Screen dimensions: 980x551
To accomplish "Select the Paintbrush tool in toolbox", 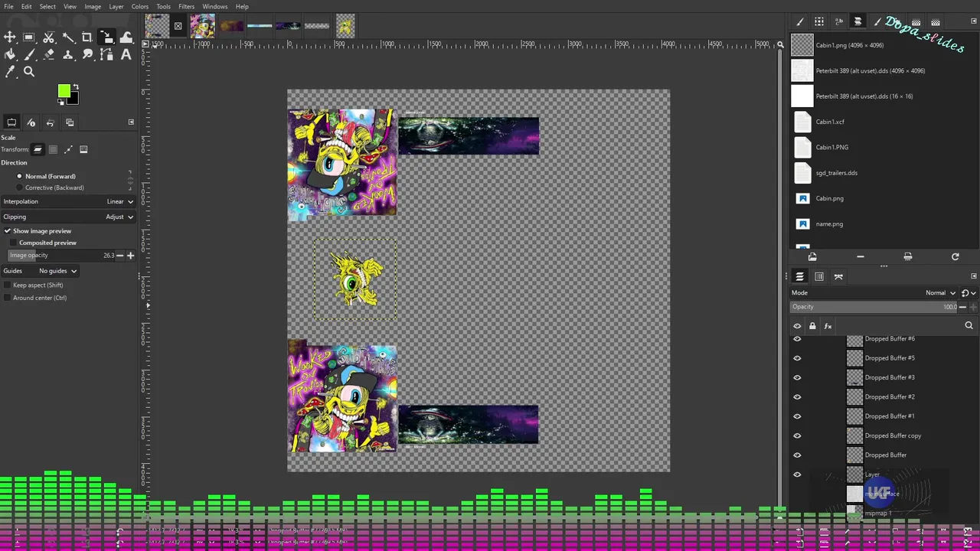I will [x=29, y=54].
